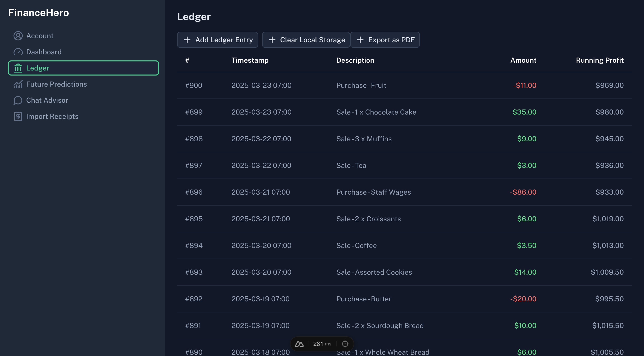Click the Account user icon in sidebar
This screenshot has width=644, height=356.
18,36
